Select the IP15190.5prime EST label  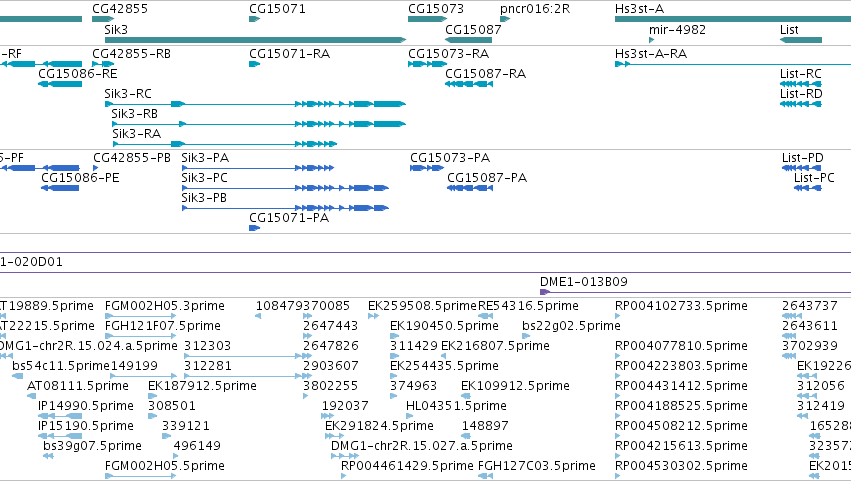(x=86, y=427)
